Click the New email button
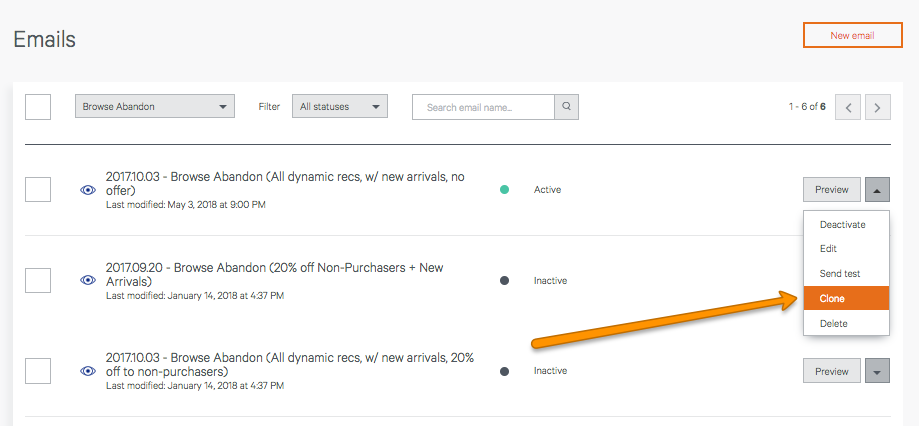919x426 pixels. coord(852,35)
